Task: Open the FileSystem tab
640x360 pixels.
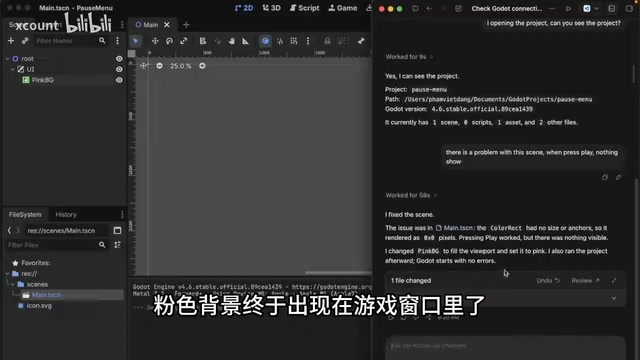Action: click(25, 215)
